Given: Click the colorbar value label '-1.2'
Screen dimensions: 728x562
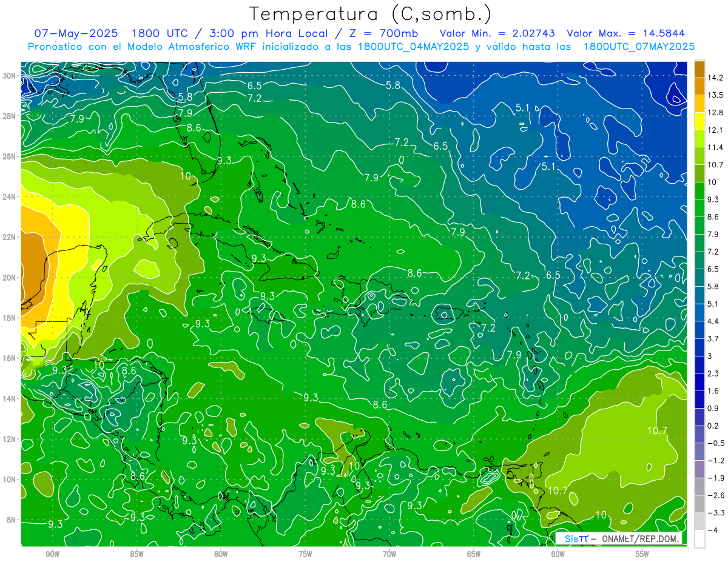Looking at the screenshot, I should pos(716,461).
